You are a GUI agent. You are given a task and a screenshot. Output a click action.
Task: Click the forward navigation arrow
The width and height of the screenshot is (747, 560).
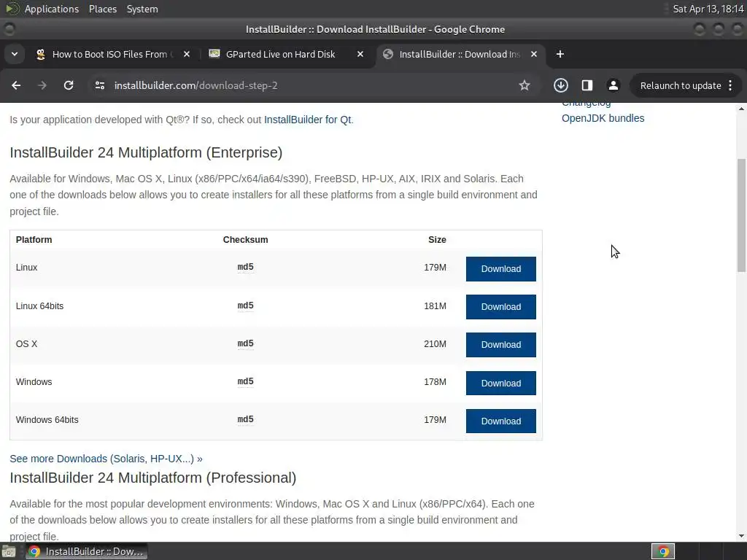(42, 85)
